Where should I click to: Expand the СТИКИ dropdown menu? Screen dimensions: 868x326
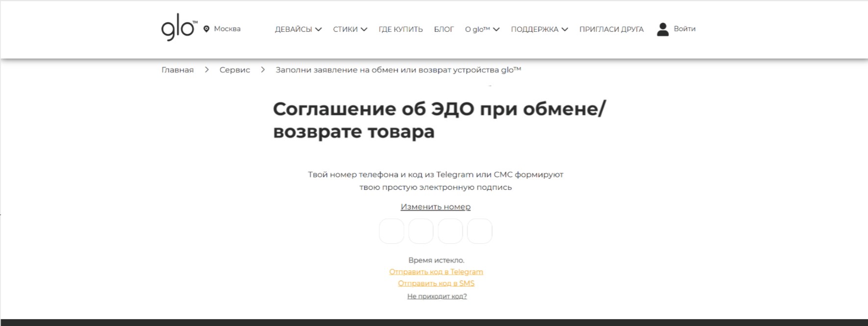[350, 29]
